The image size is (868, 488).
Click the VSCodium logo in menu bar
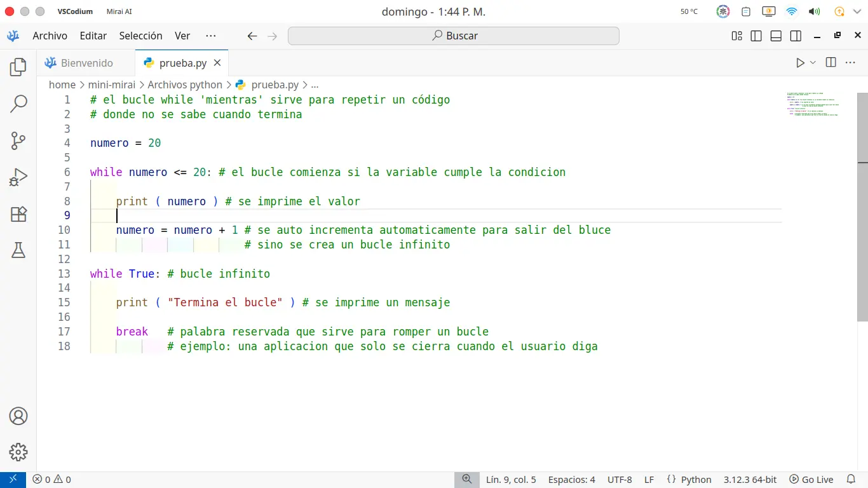[13, 36]
